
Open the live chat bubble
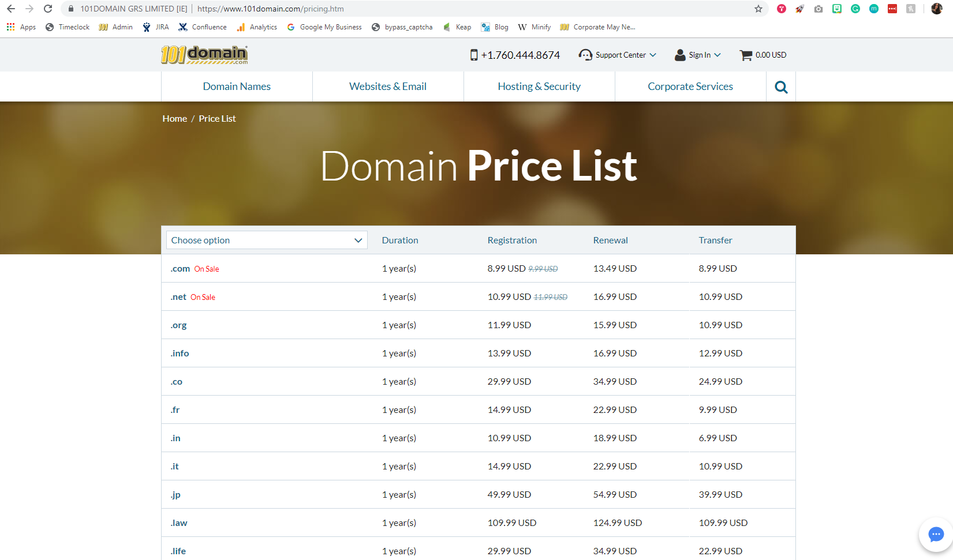tap(936, 535)
